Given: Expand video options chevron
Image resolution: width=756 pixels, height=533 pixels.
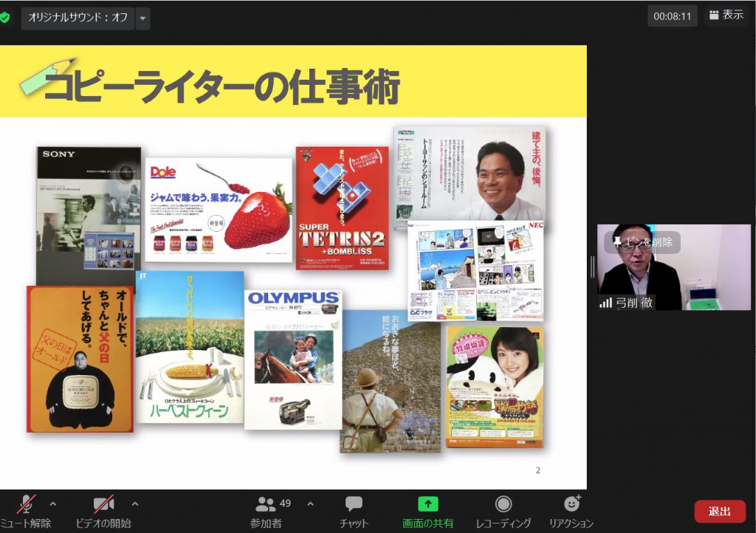Looking at the screenshot, I should pos(135,504).
